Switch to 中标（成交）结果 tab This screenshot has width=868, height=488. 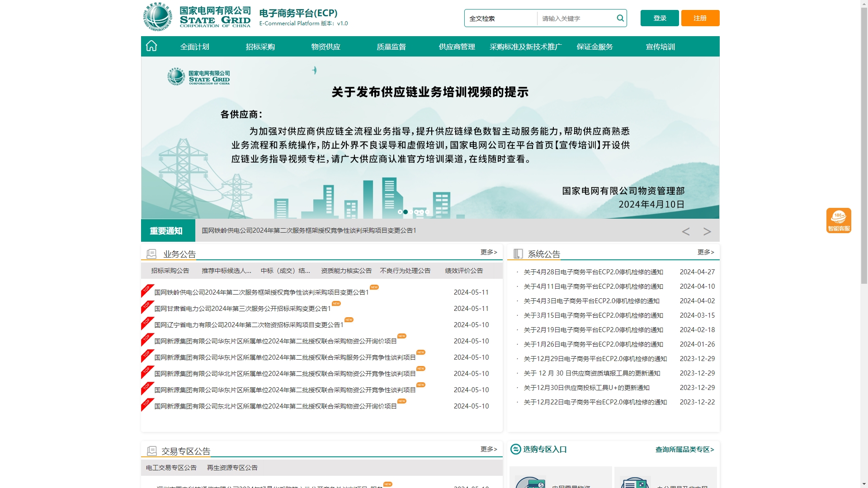click(286, 271)
